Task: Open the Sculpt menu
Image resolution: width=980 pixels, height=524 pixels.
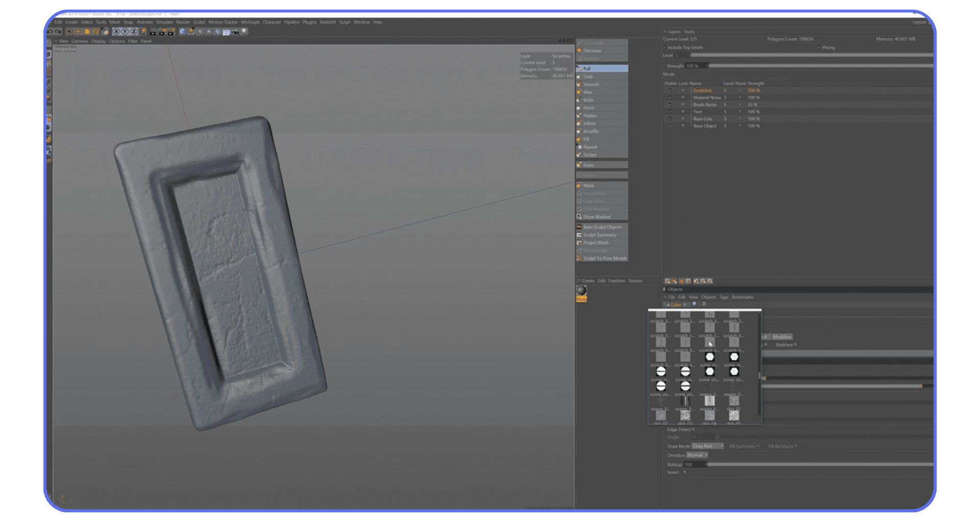Action: point(199,22)
